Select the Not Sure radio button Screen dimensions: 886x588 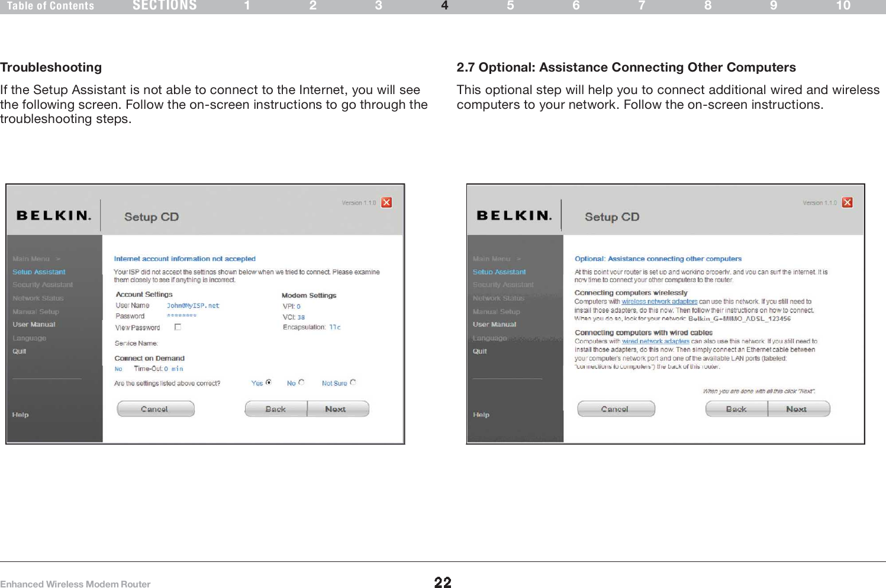(x=353, y=383)
